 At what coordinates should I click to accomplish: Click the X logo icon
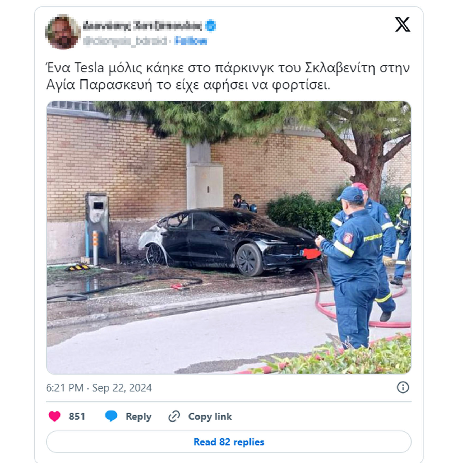pos(403,25)
